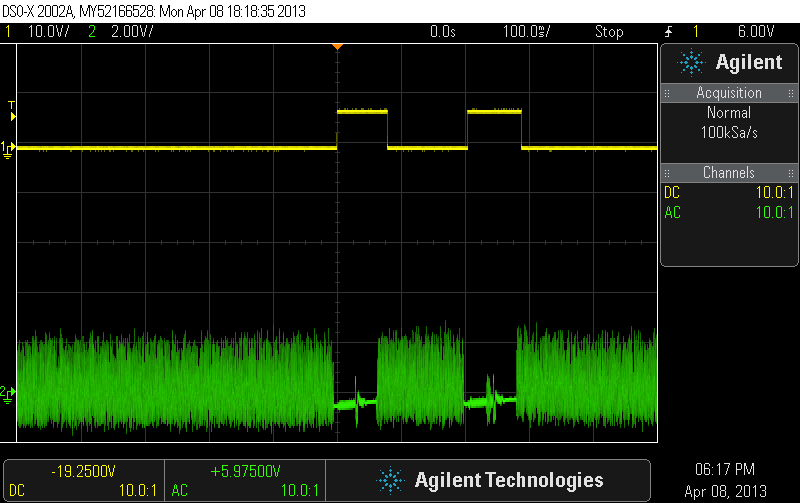Toggle channel 2 AC coupling in the Channels panel
This screenshot has width=800, height=503.
[x=671, y=212]
